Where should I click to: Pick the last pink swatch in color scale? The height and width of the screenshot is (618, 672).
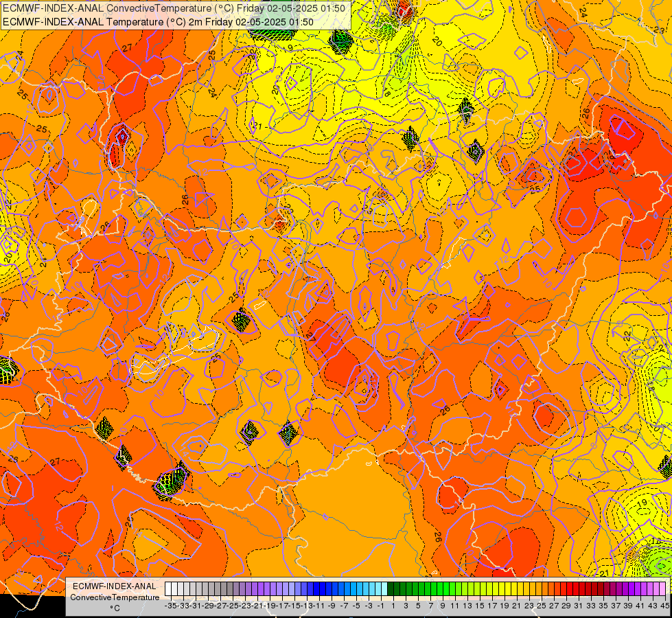point(662,589)
